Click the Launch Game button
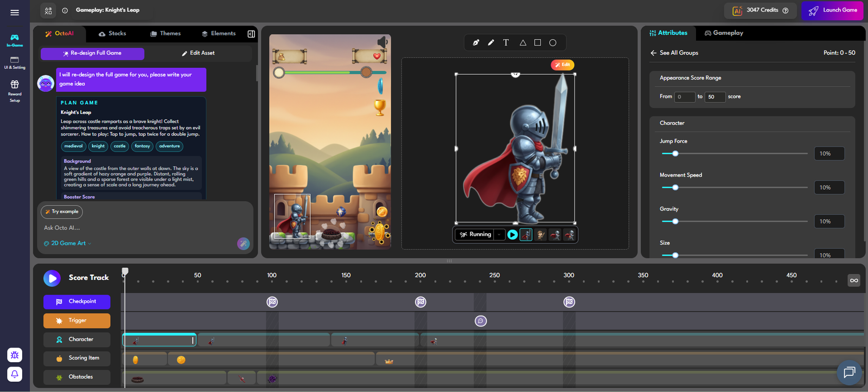This screenshot has height=392, width=868. click(x=832, y=10)
